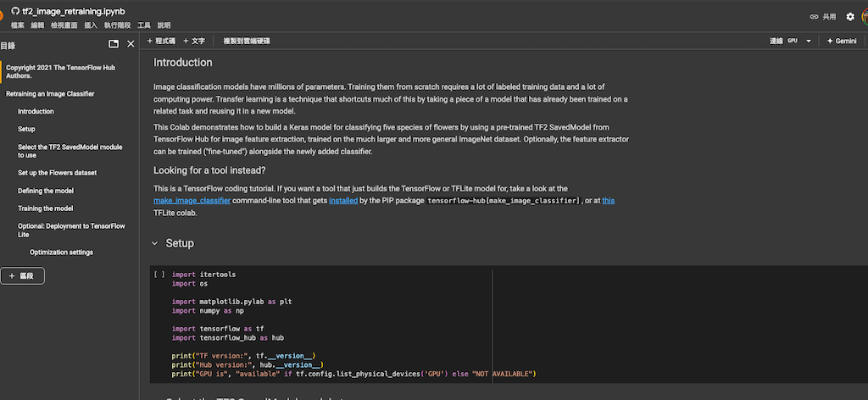Image resolution: width=868 pixels, height=400 pixels.
Task: Run the imports code cell
Action: coord(159,275)
